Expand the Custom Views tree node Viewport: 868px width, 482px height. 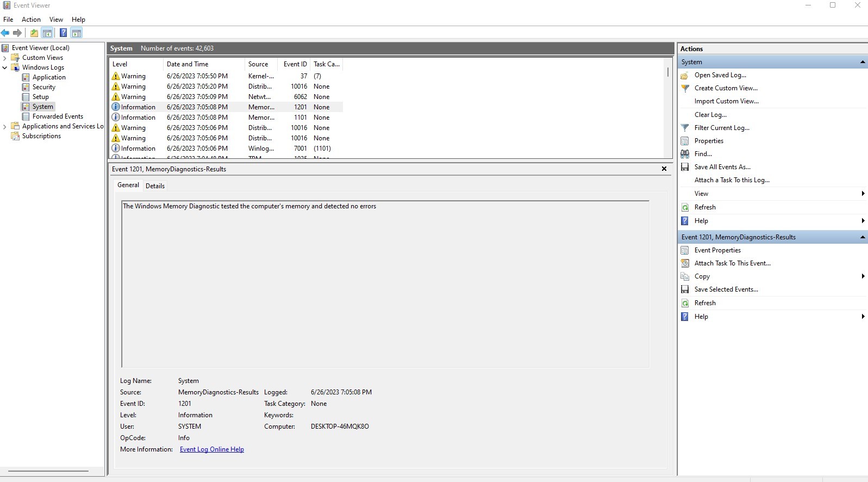pyautogui.click(x=5, y=58)
